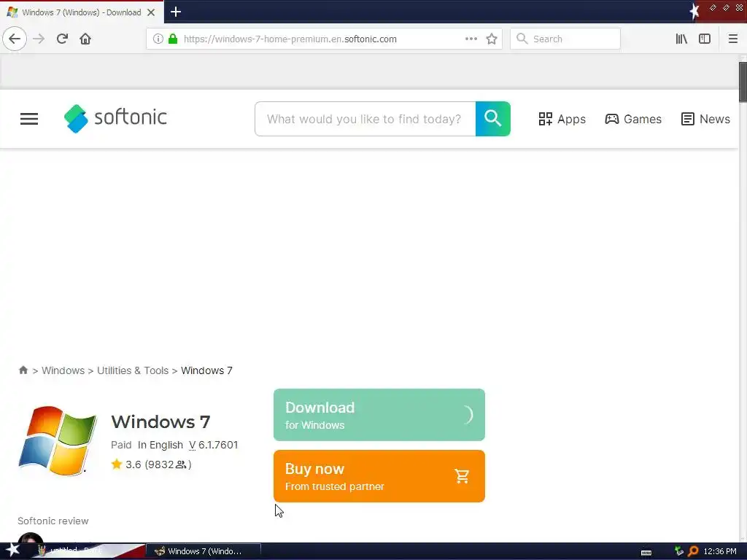The height and width of the screenshot is (560, 747).
Task: Go to the Windows breadcrumb link
Action: (x=63, y=370)
